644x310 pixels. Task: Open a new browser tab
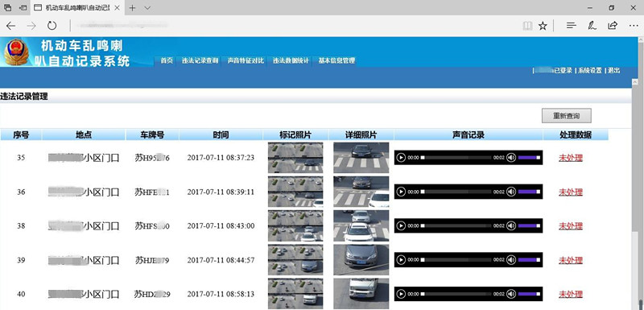[x=132, y=8]
